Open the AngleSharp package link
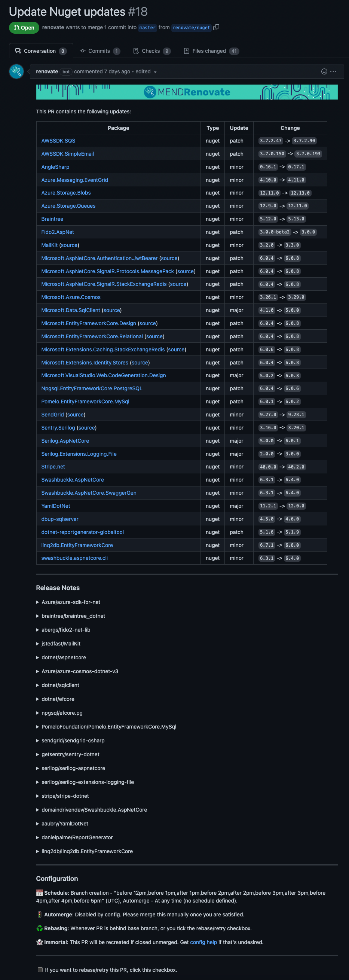 (55, 167)
